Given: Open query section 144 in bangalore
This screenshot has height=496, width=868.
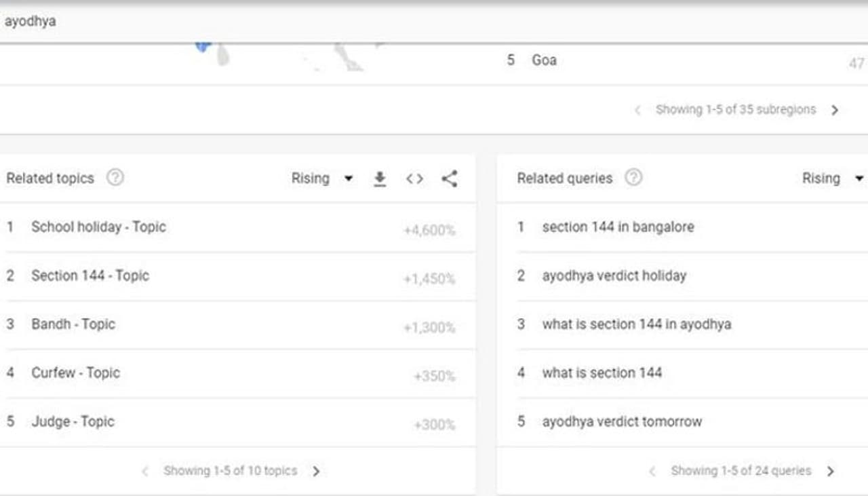Looking at the screenshot, I should click(618, 227).
